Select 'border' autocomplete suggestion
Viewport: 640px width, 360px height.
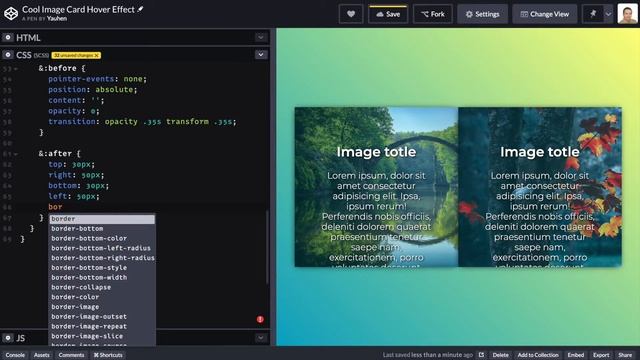coord(102,219)
